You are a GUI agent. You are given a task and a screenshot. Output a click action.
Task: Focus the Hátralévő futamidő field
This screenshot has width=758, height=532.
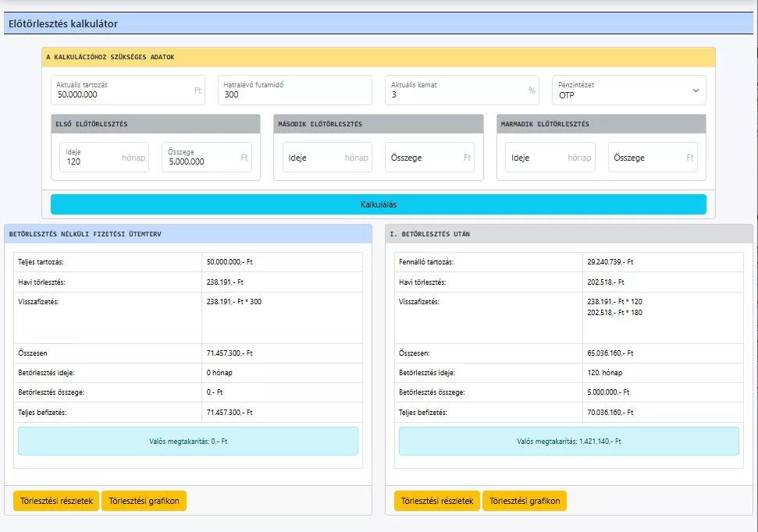294,90
